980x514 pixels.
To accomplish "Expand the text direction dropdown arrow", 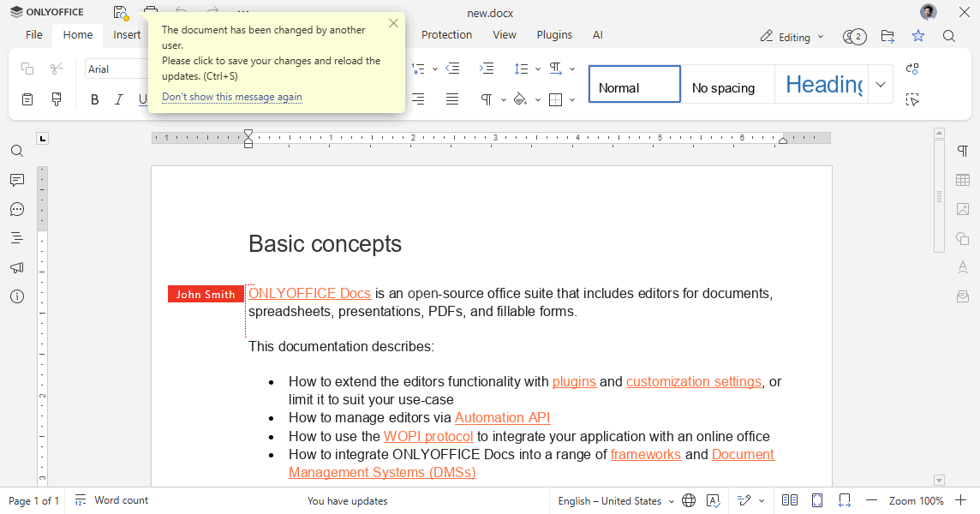I will tap(572, 69).
